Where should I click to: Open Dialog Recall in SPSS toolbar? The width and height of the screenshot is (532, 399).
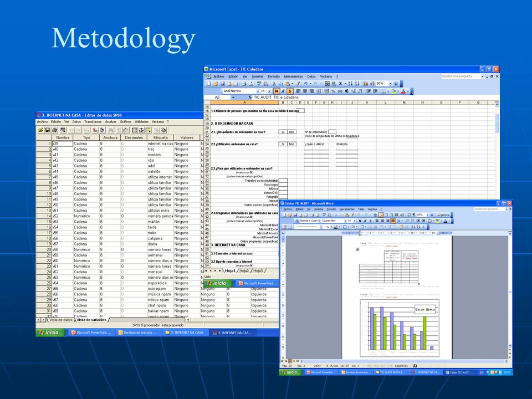click(x=63, y=130)
